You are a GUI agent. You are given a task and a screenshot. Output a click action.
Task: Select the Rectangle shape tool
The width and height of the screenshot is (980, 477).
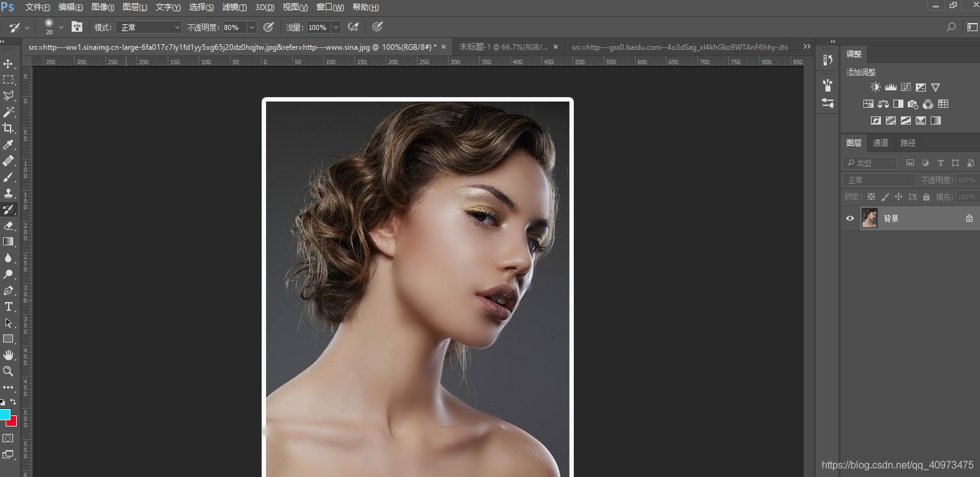8,339
